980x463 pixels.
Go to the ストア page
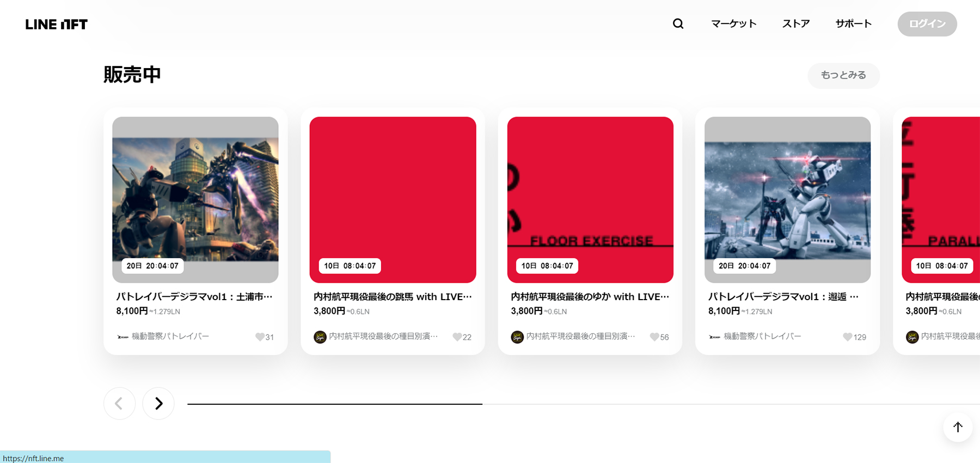796,23
